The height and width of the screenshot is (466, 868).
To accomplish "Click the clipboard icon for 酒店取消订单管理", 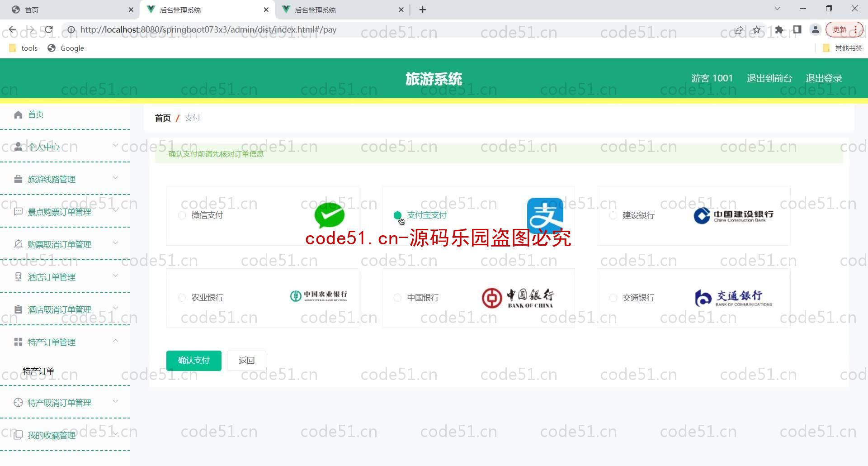I will pyautogui.click(x=18, y=309).
